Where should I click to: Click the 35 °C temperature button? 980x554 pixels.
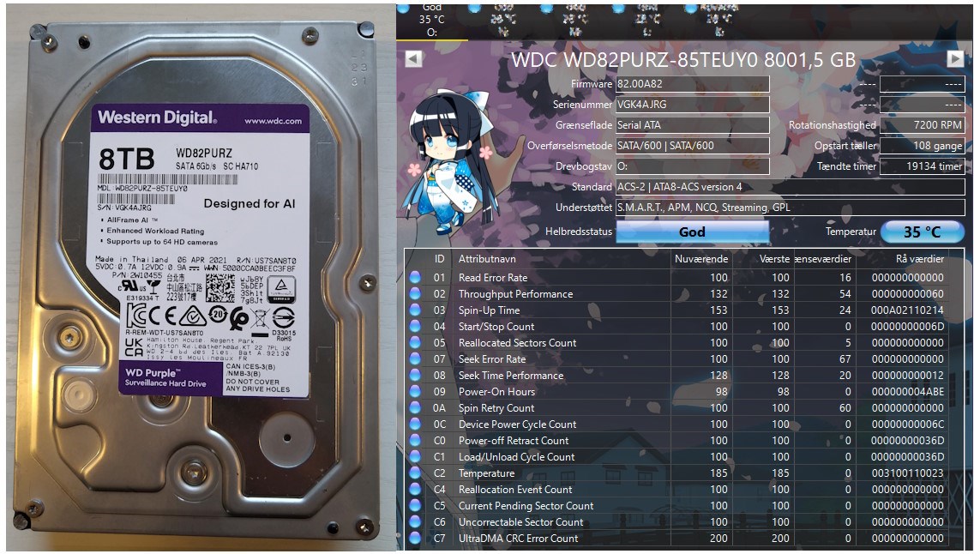pos(922,232)
